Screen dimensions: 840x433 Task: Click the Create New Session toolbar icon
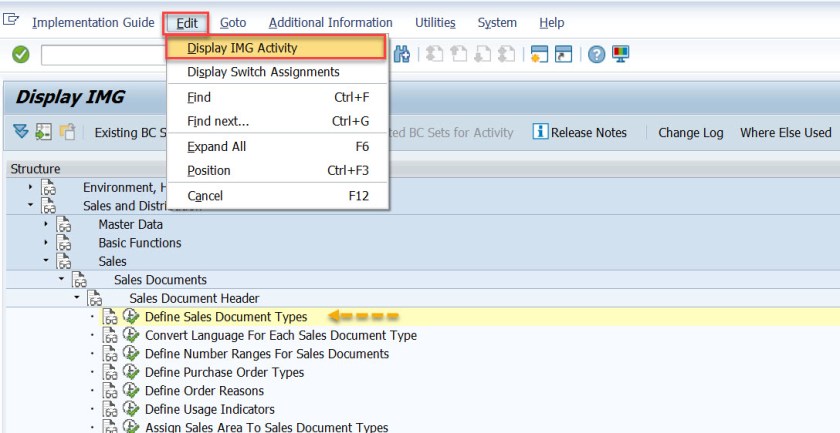tap(540, 54)
